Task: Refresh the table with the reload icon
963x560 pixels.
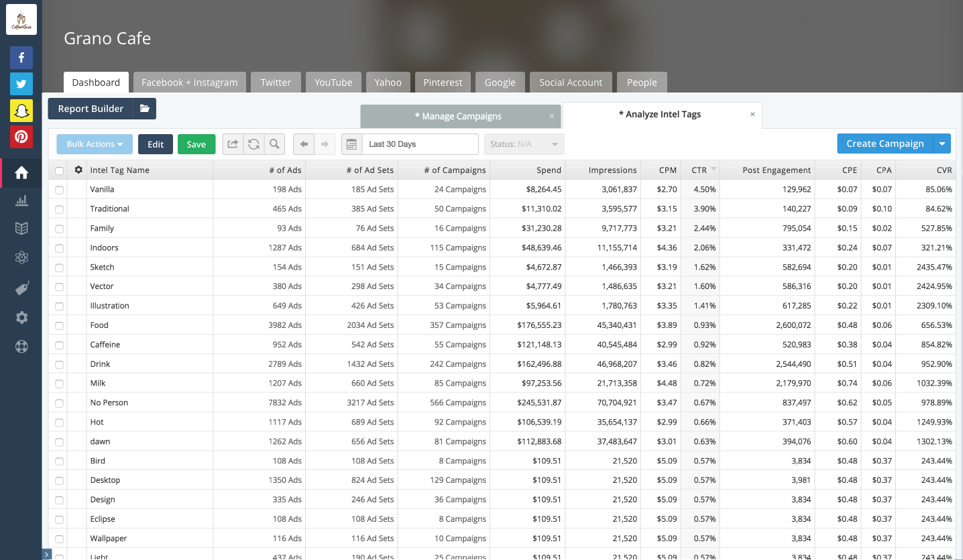Action: (x=253, y=144)
